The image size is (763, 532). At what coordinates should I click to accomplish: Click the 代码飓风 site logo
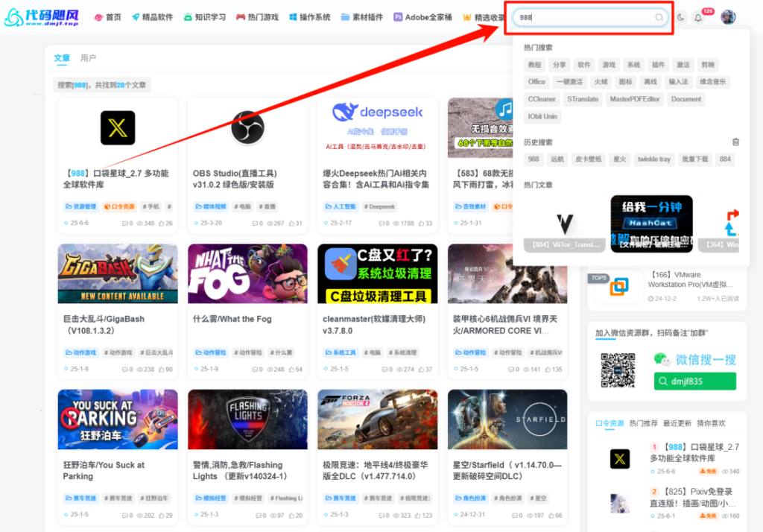pos(42,17)
